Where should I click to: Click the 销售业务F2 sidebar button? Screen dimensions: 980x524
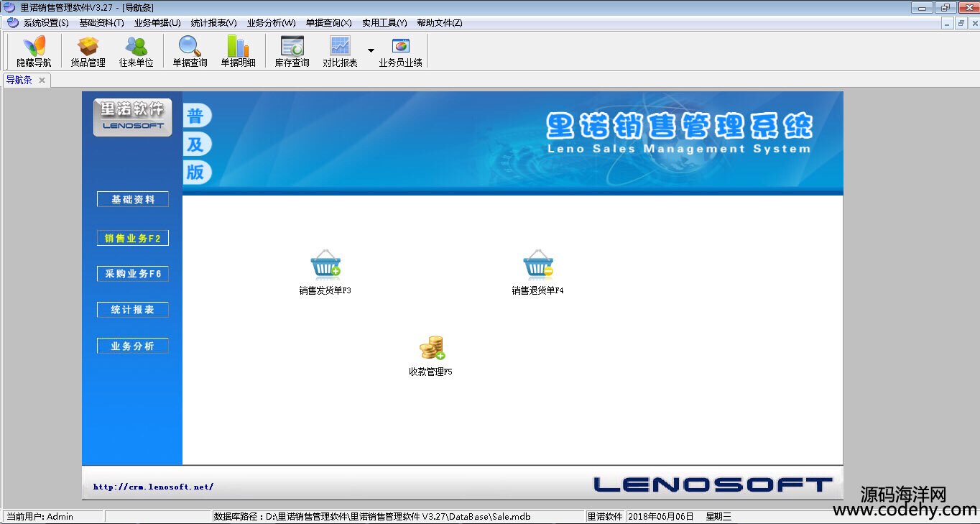(x=133, y=238)
